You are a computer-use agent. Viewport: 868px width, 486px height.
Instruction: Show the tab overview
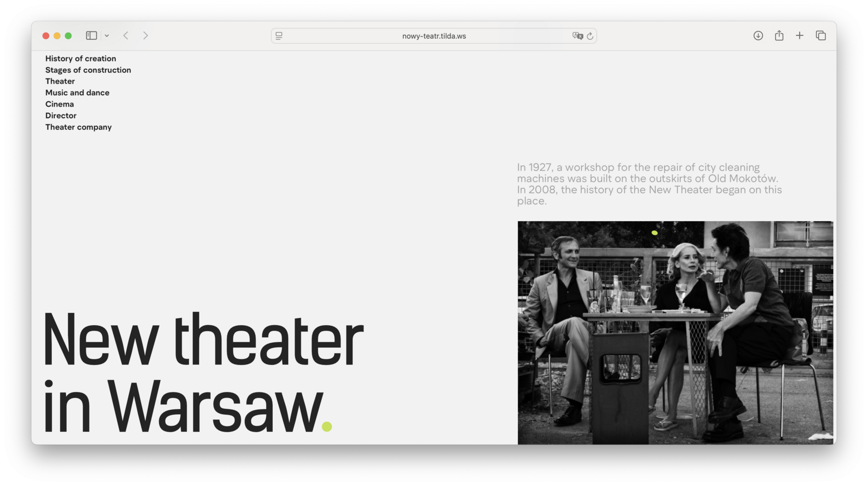[x=820, y=35]
